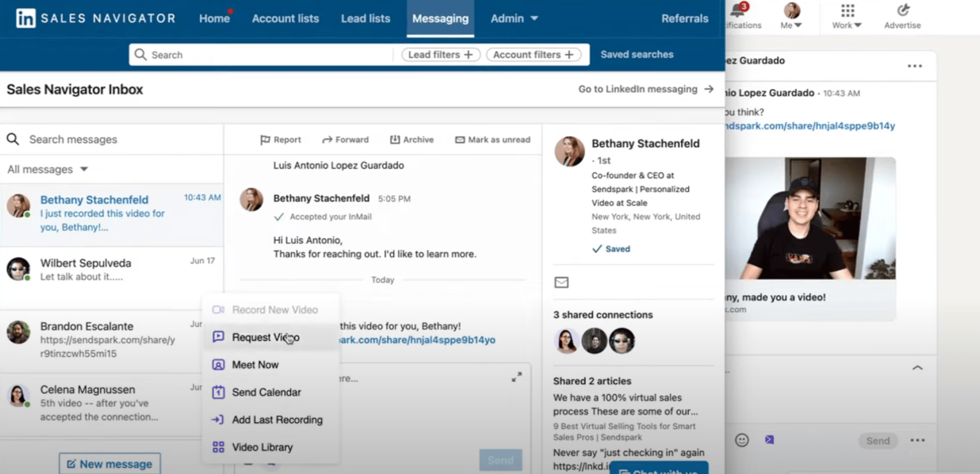This screenshot has height=474, width=980.
Task: Click Go to LinkedIn messaging
Action: click(646, 89)
